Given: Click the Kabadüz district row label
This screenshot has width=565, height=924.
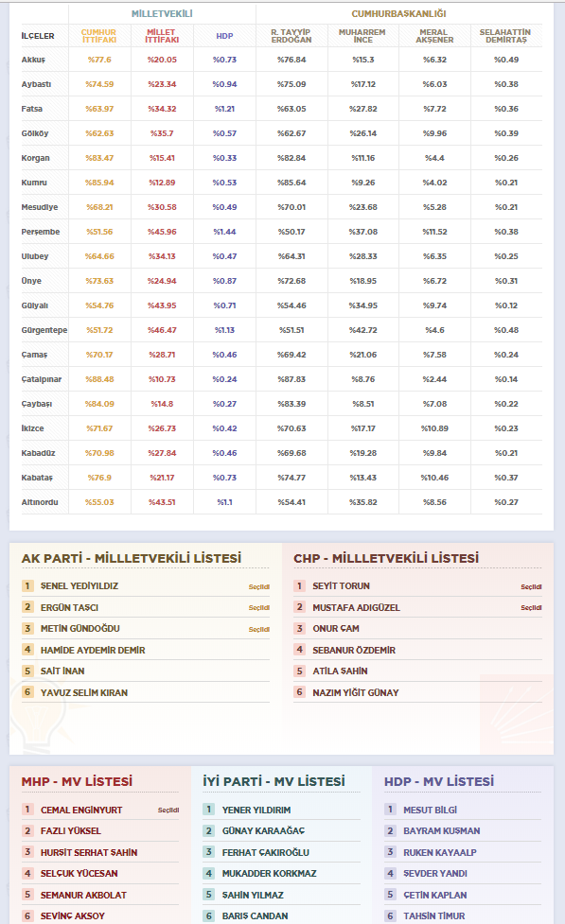Looking at the screenshot, I should tap(39, 453).
